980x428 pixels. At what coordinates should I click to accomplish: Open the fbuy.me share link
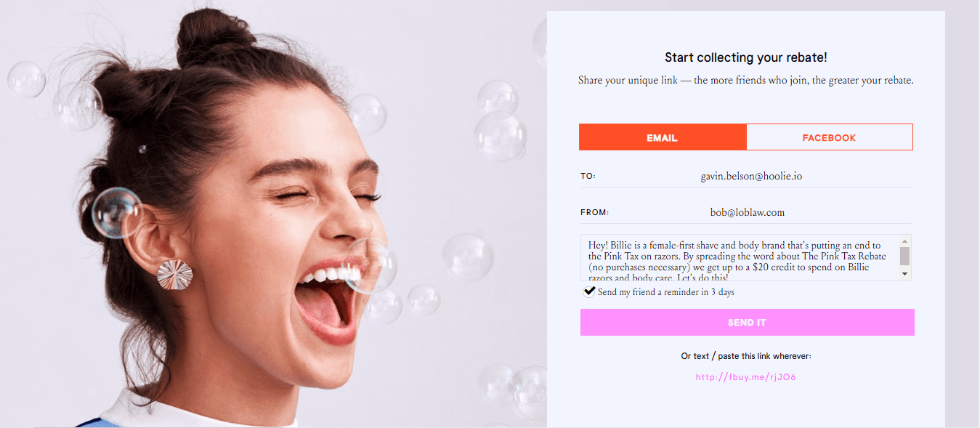pyautogui.click(x=745, y=377)
